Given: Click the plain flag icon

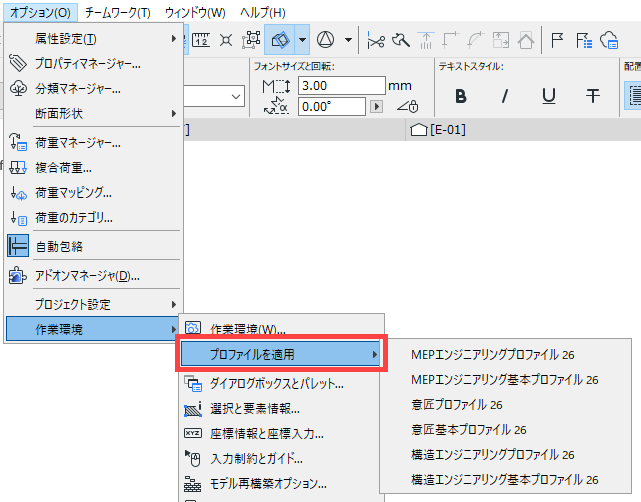Looking at the screenshot, I should 557,40.
